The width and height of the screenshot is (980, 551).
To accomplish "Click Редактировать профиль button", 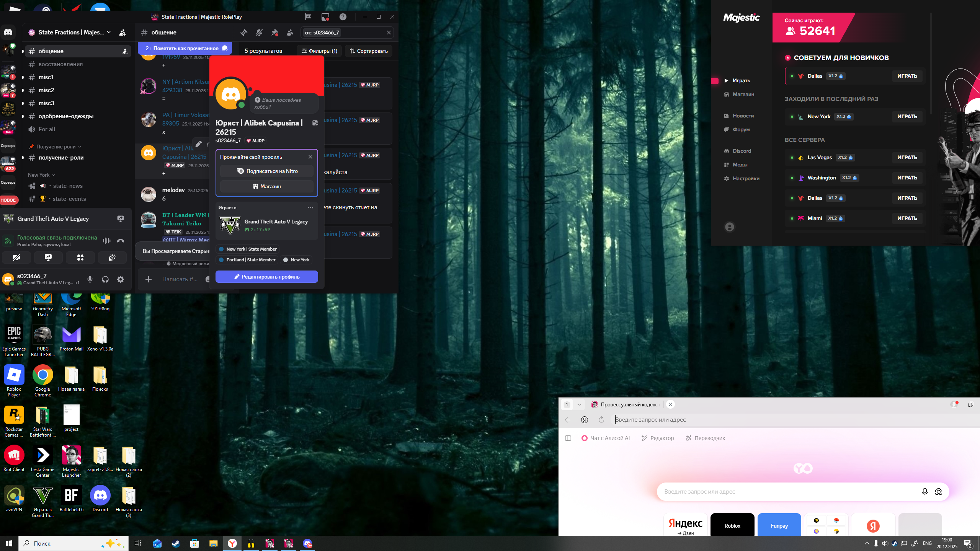I will tap(266, 277).
